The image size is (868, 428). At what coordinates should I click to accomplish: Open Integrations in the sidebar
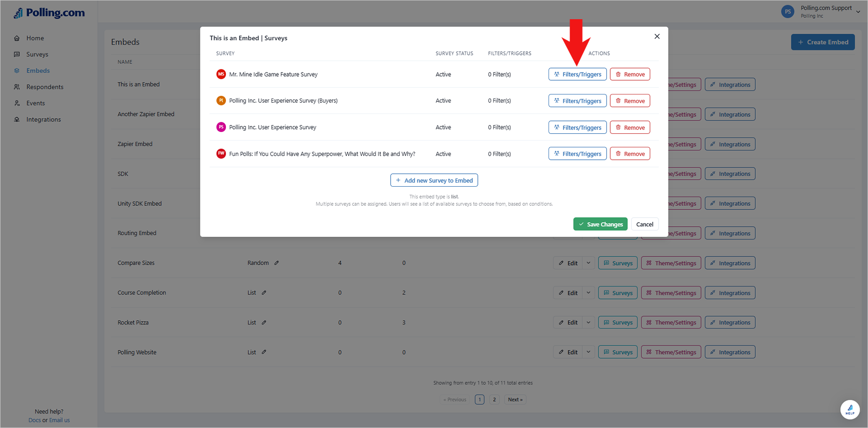point(43,120)
